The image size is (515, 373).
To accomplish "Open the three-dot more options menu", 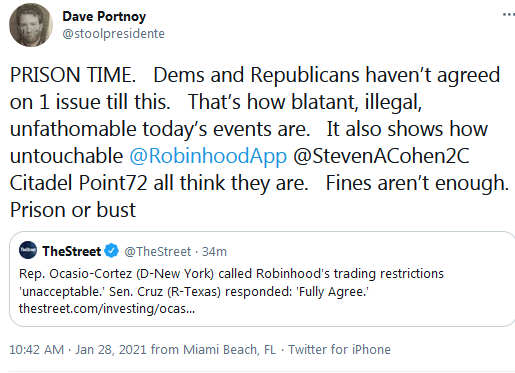I will 509,14.
